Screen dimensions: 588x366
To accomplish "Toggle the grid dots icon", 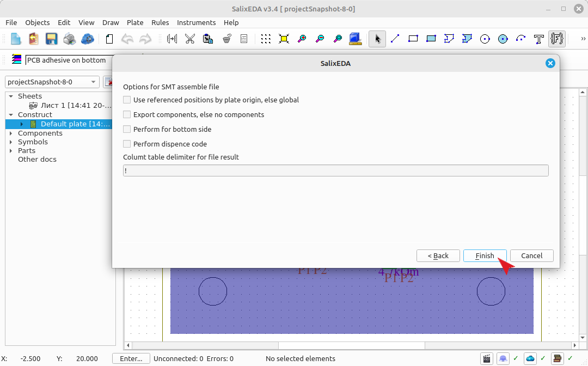I will [266, 39].
